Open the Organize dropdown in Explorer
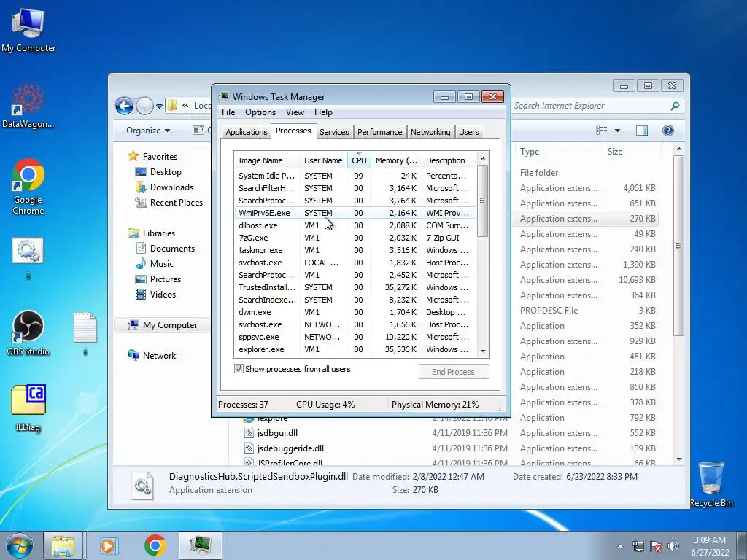The width and height of the screenshot is (747, 560). [x=147, y=131]
